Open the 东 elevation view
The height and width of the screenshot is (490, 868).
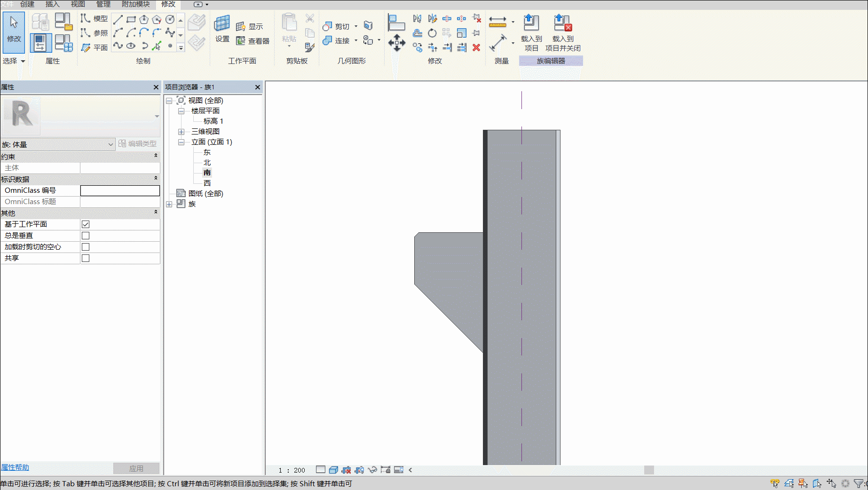(207, 152)
